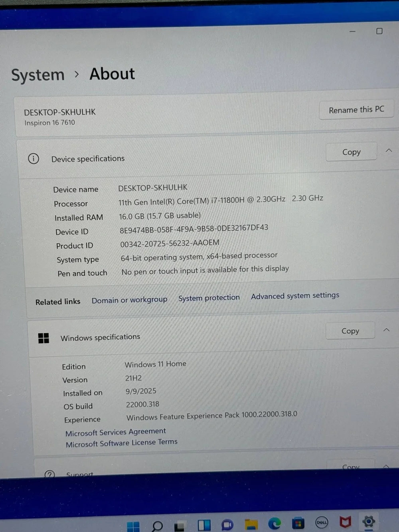399x532 pixels.
Task: Click the Device specifications info icon
Action: (x=34, y=159)
